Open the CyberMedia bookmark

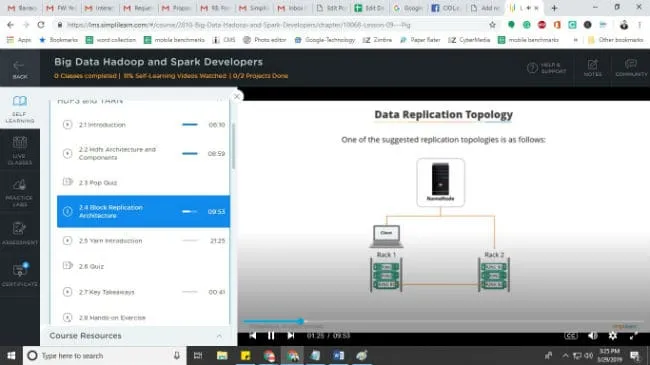(x=469, y=40)
